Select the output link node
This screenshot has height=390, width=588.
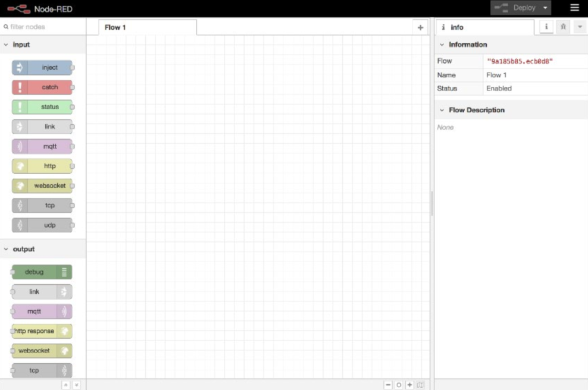click(42, 292)
